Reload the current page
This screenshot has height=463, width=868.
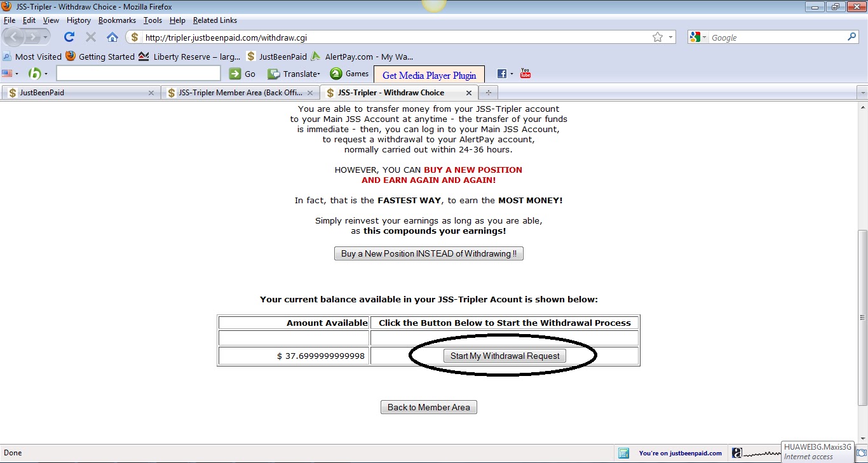69,37
